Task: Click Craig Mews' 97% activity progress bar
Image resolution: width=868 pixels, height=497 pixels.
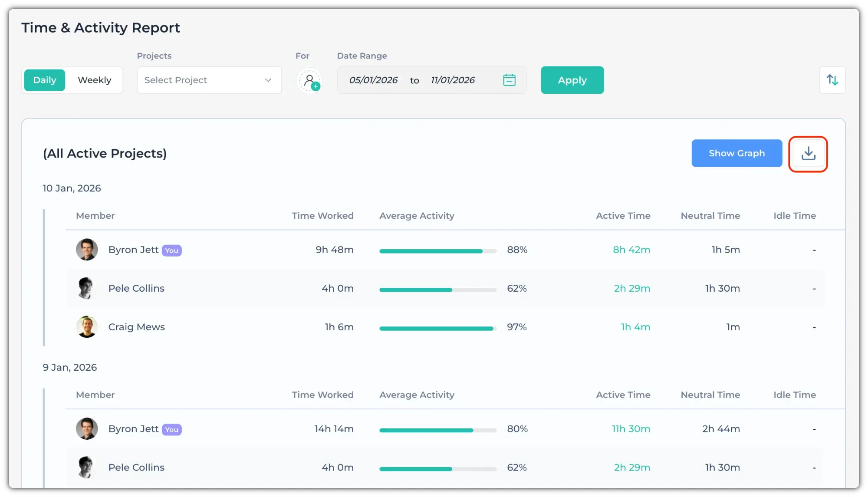Action: click(x=437, y=329)
